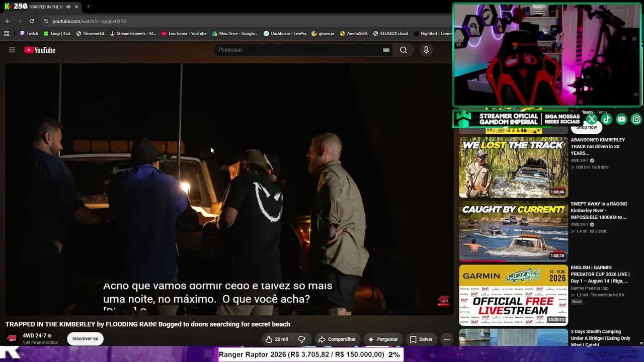Open the on-screen keyboard in search box
The width and height of the screenshot is (644, 362).
[386, 50]
